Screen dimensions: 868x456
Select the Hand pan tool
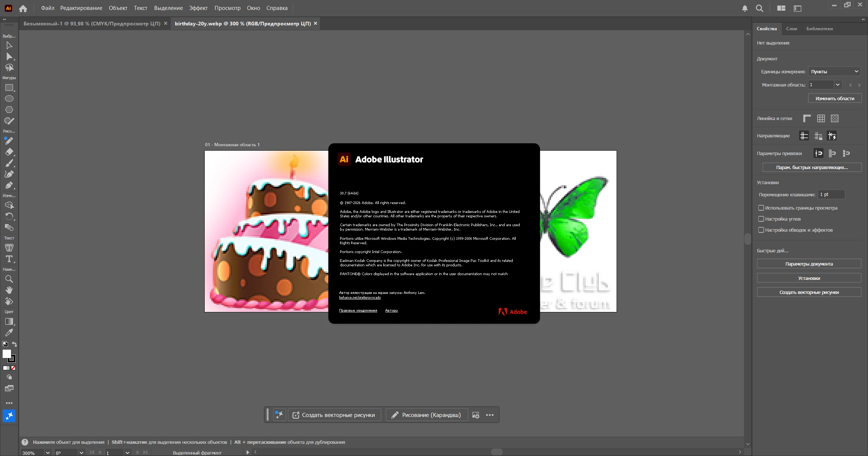coord(9,290)
